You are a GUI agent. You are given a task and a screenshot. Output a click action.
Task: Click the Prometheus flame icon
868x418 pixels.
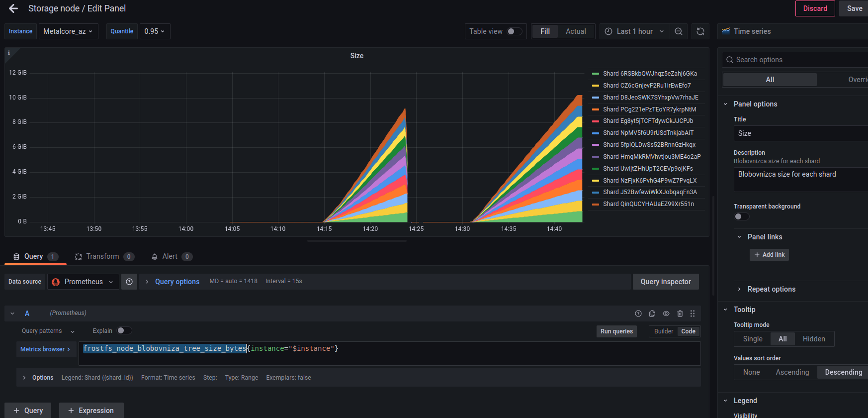56,282
